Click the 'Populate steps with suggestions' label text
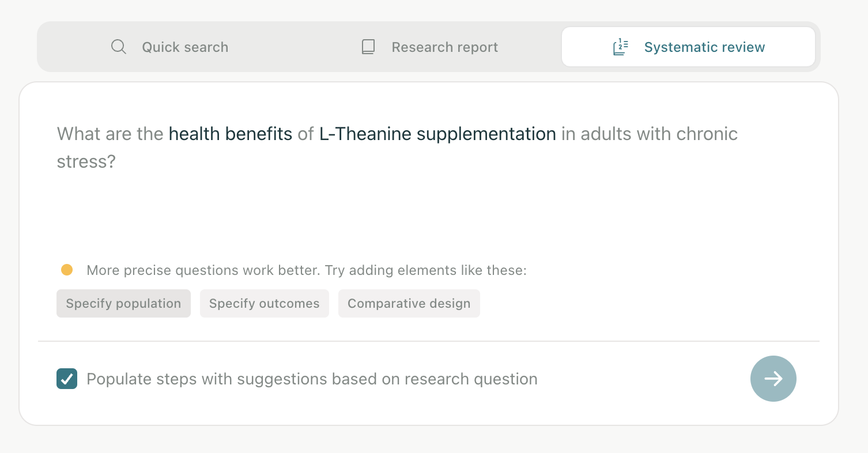This screenshot has width=868, height=453. coord(312,379)
